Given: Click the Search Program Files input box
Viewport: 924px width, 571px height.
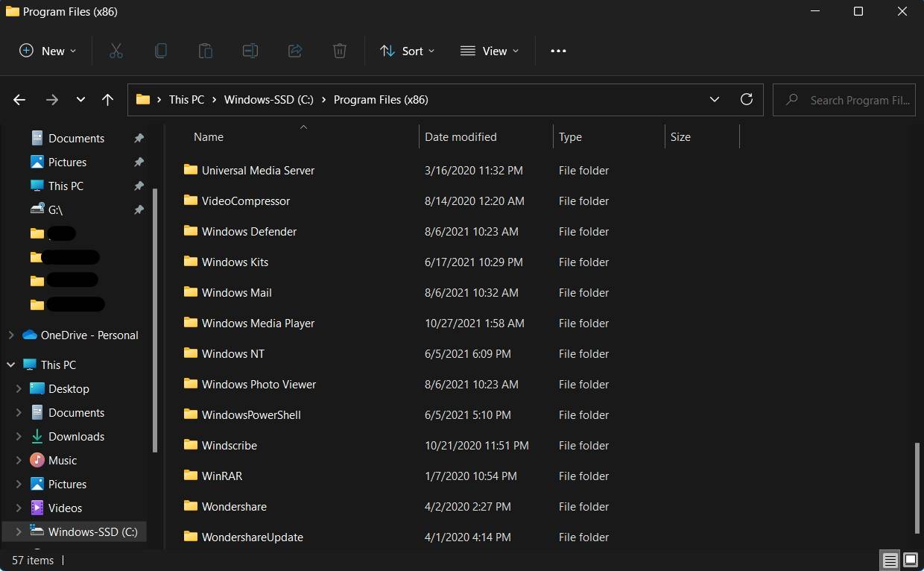Looking at the screenshot, I should (x=852, y=100).
